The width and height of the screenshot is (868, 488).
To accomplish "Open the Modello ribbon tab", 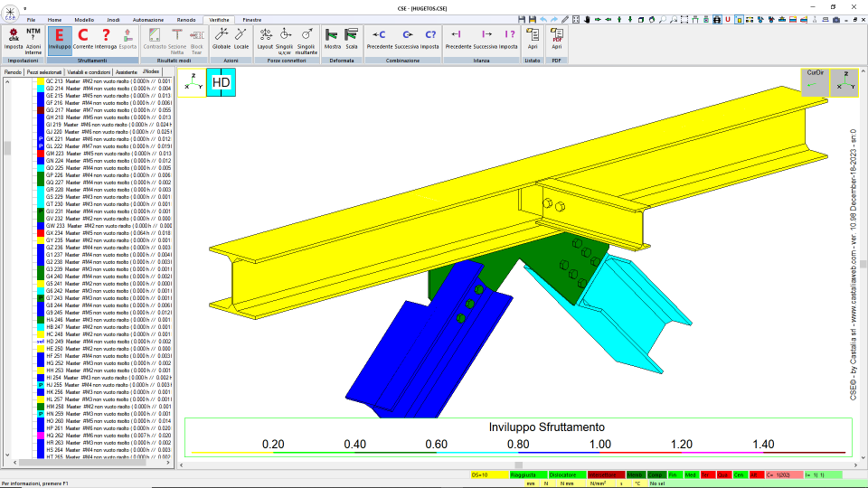I will [x=84, y=20].
